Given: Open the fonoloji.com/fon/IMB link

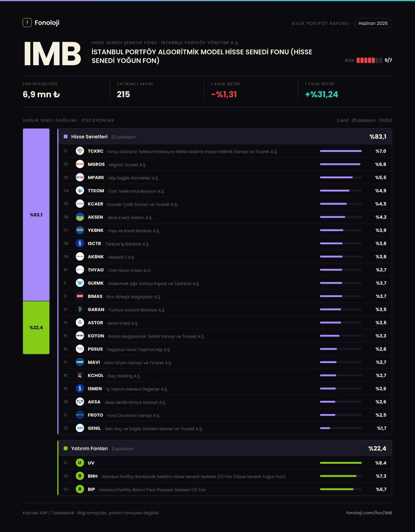Looking at the screenshot, I should 369,513.
